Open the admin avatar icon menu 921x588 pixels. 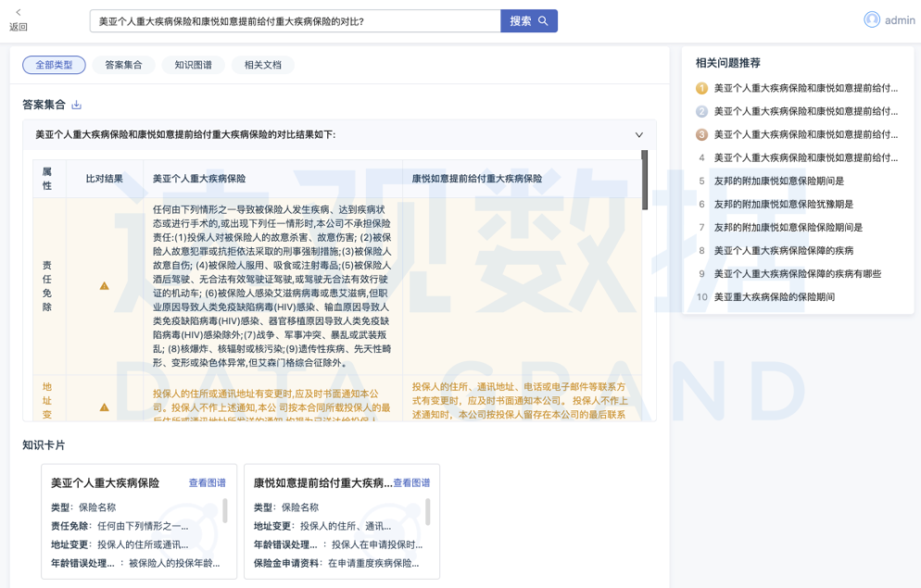873,19
